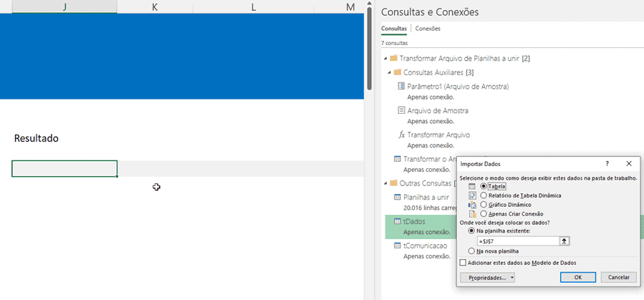The width and height of the screenshot is (644, 300).
Task: Switch to the Conexões tab
Action: [428, 29]
